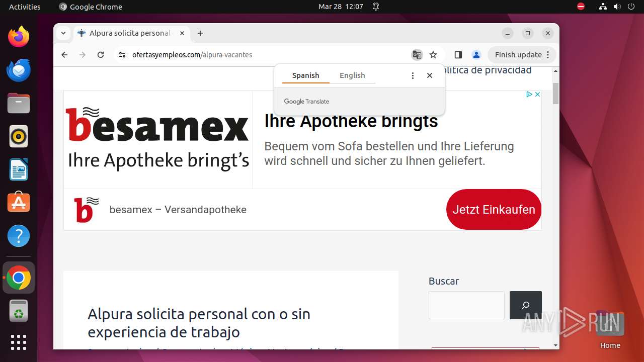Select English tab in translate popup
The width and height of the screenshot is (644, 362).
click(352, 75)
